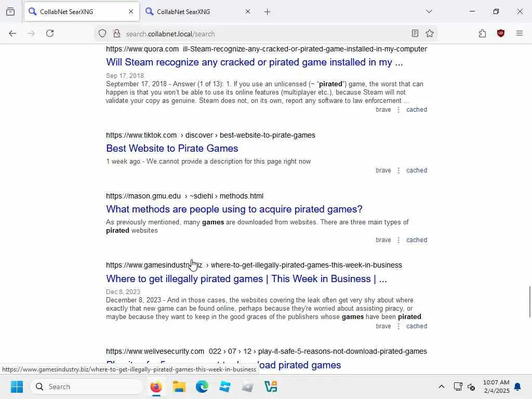Show hidden system tray icons

(x=441, y=387)
